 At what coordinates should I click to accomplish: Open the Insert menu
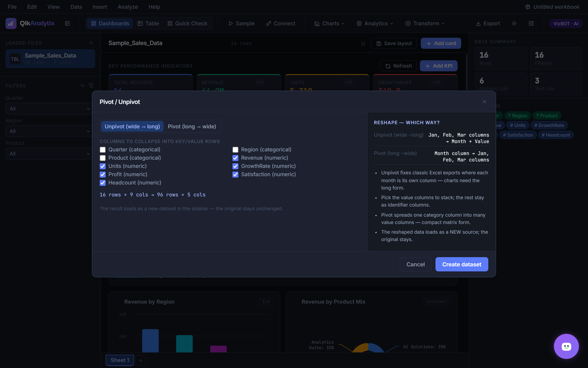coord(100,7)
